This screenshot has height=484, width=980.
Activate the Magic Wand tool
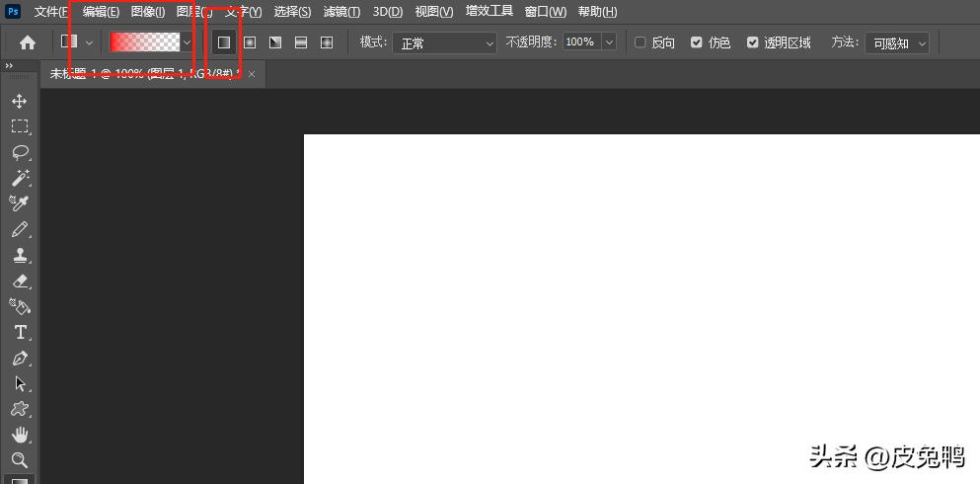pyautogui.click(x=19, y=178)
